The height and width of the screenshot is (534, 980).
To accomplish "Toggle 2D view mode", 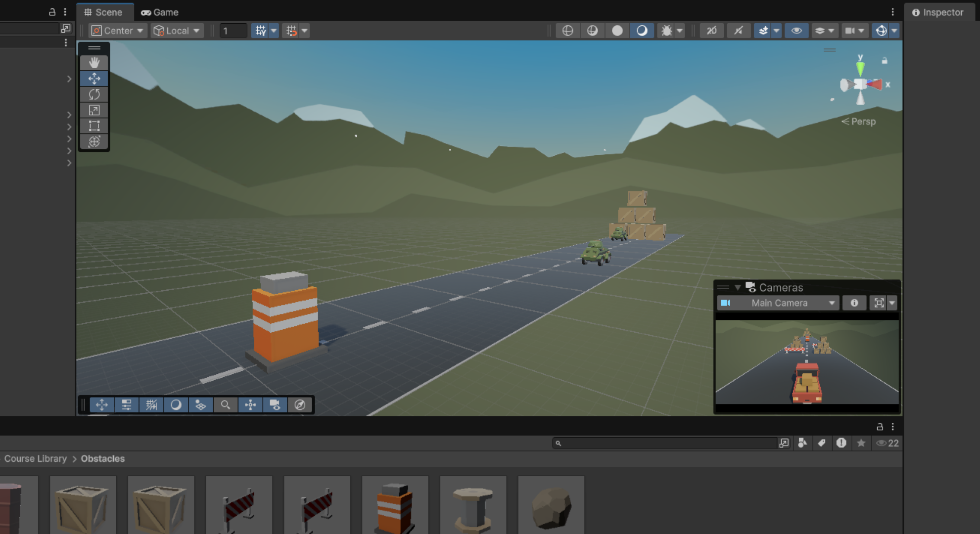I will [x=711, y=31].
